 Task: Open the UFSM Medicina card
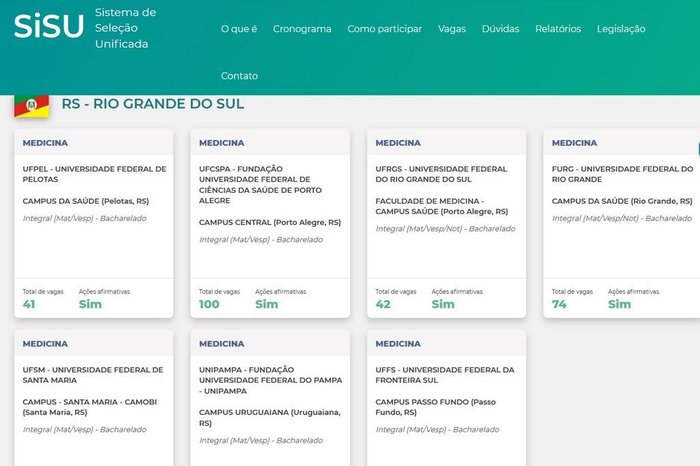pos(94,398)
